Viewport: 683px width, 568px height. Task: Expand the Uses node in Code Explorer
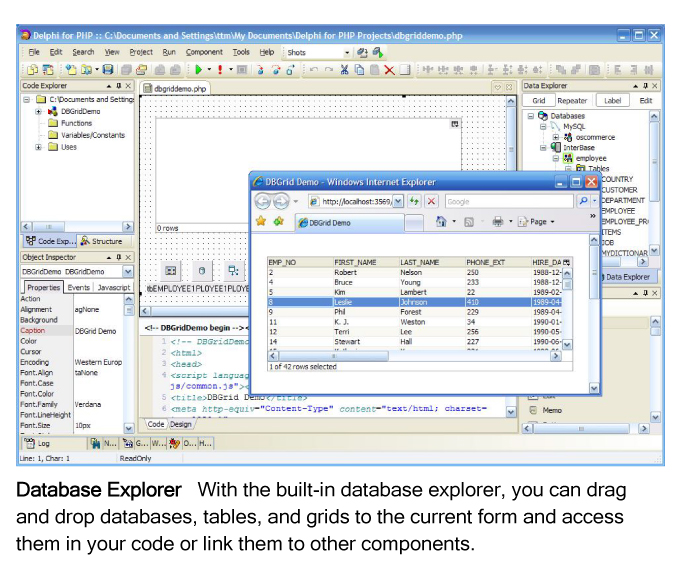(38, 147)
